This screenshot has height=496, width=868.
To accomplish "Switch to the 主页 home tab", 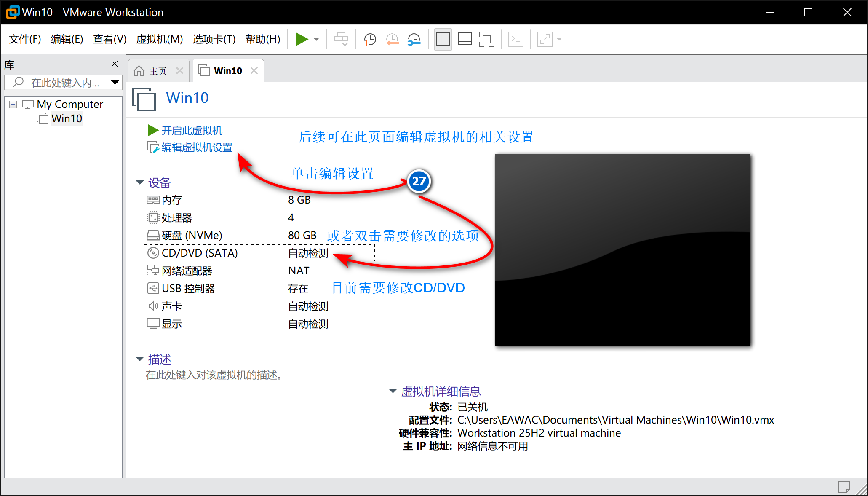I will coord(158,71).
